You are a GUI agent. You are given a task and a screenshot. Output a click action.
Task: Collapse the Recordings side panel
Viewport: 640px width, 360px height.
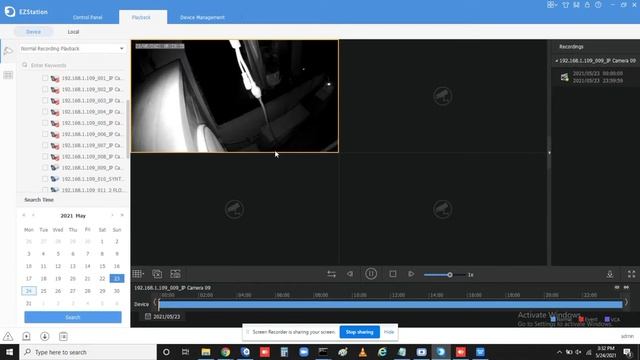pos(549,153)
